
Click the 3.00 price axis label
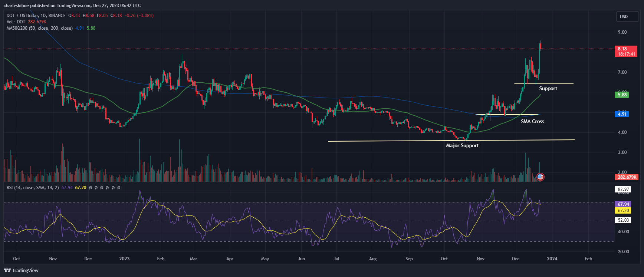pyautogui.click(x=622, y=152)
